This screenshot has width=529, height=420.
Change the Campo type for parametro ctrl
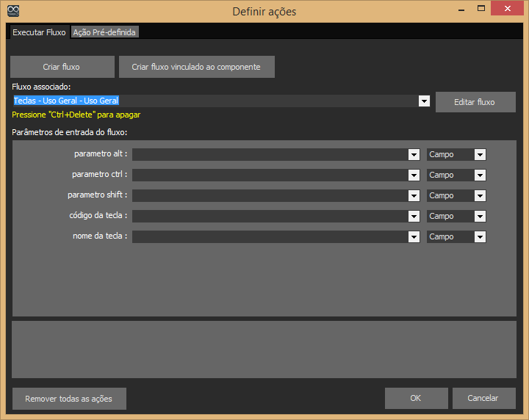pos(480,175)
